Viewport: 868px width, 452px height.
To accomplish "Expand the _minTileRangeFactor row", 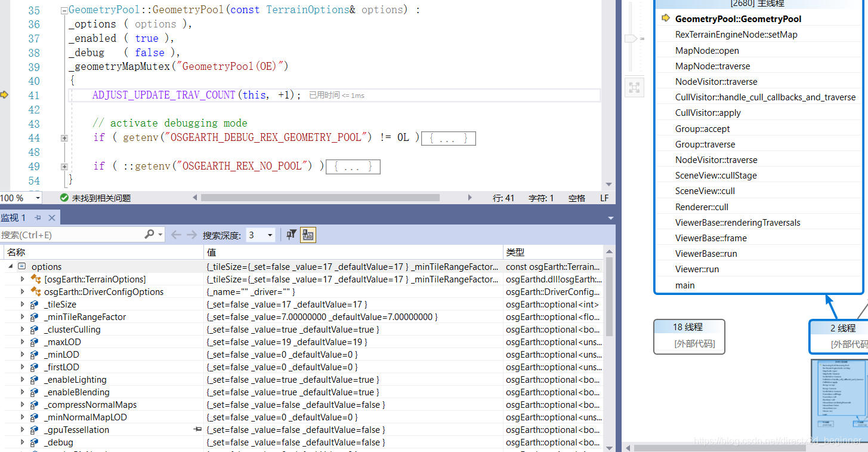I will 23,316.
